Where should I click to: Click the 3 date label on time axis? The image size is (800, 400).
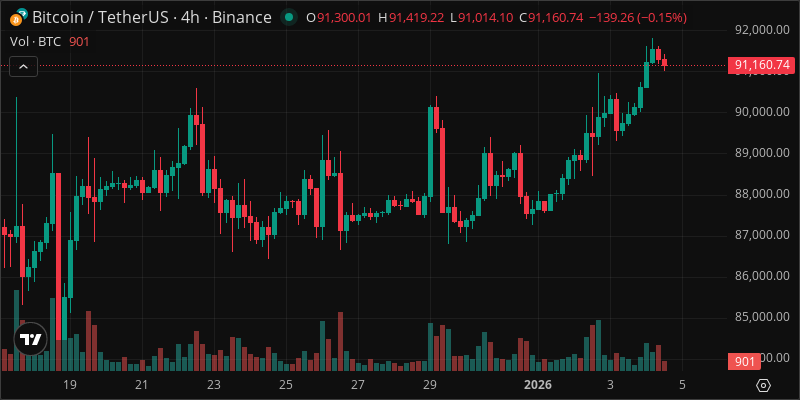coord(610,385)
